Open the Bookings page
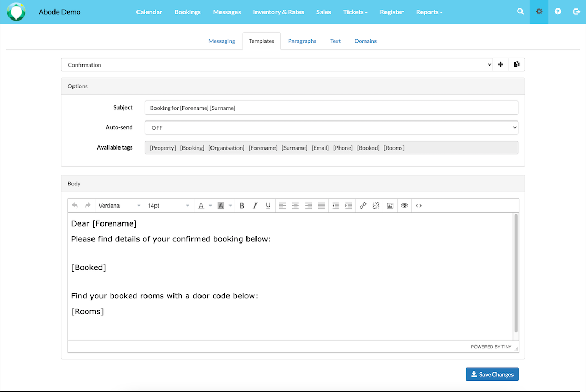Viewport: 586px width, 392px height. [x=187, y=12]
